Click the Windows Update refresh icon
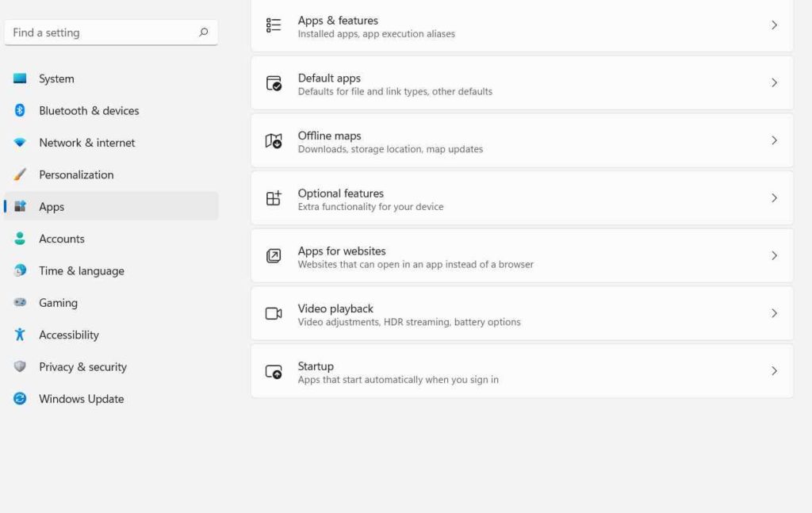The image size is (812, 513). [x=20, y=398]
